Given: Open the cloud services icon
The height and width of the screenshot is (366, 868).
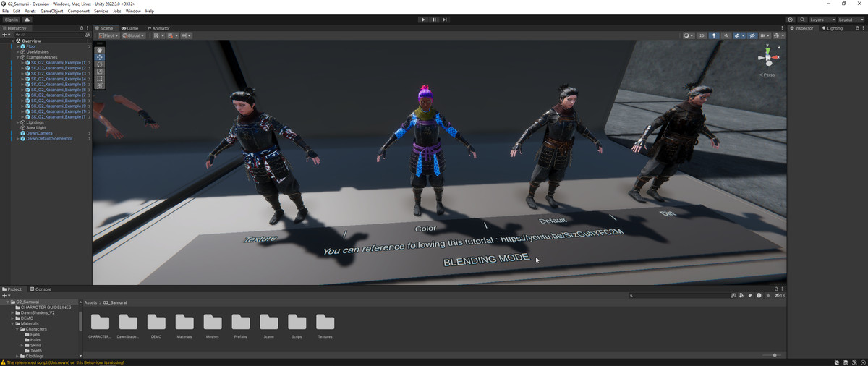Looking at the screenshot, I should coord(27,20).
